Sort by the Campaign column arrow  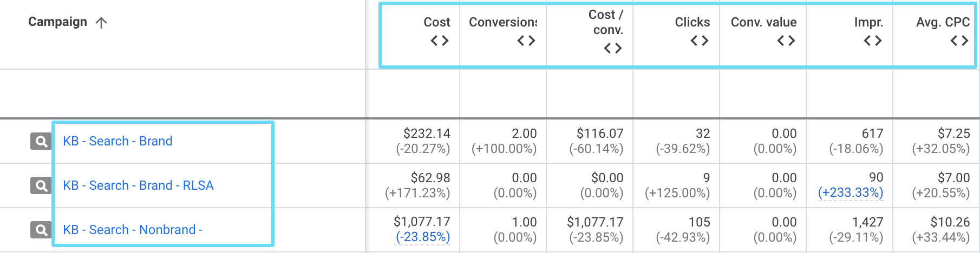click(x=101, y=22)
